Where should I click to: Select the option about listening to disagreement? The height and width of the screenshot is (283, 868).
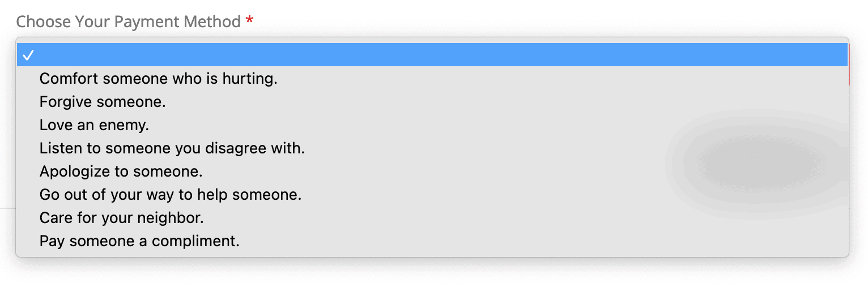[x=172, y=148]
